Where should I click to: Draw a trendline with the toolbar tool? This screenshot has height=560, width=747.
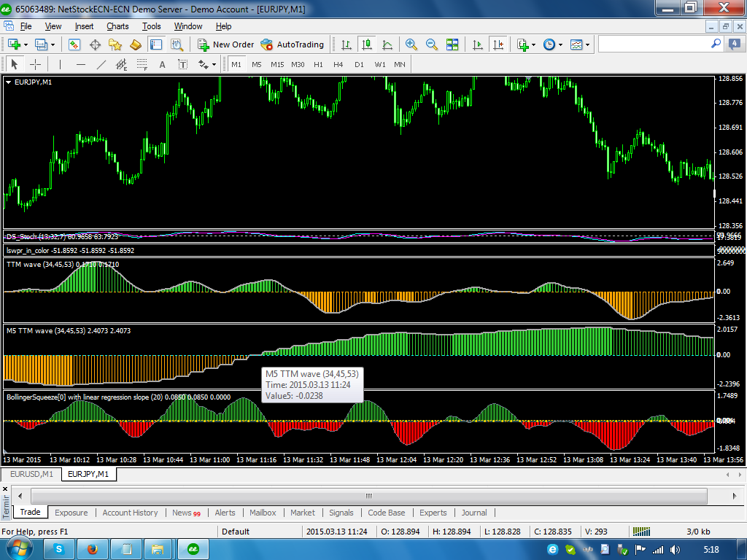click(x=101, y=64)
